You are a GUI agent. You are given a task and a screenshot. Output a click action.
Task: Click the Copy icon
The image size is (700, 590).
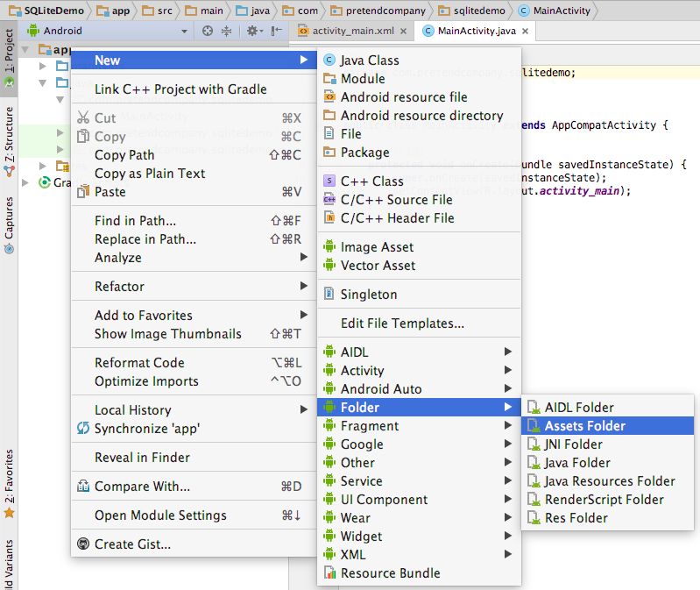(83, 136)
